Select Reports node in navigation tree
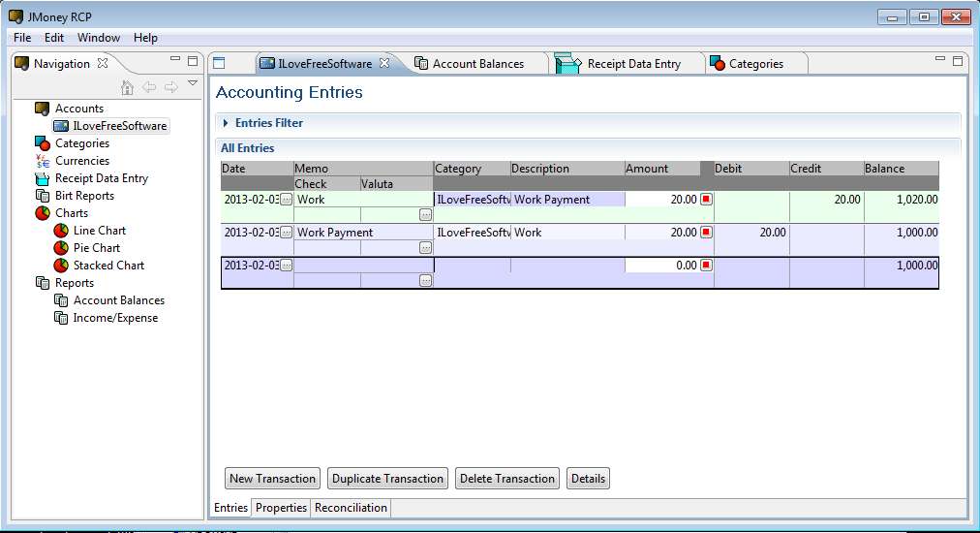 coord(74,283)
